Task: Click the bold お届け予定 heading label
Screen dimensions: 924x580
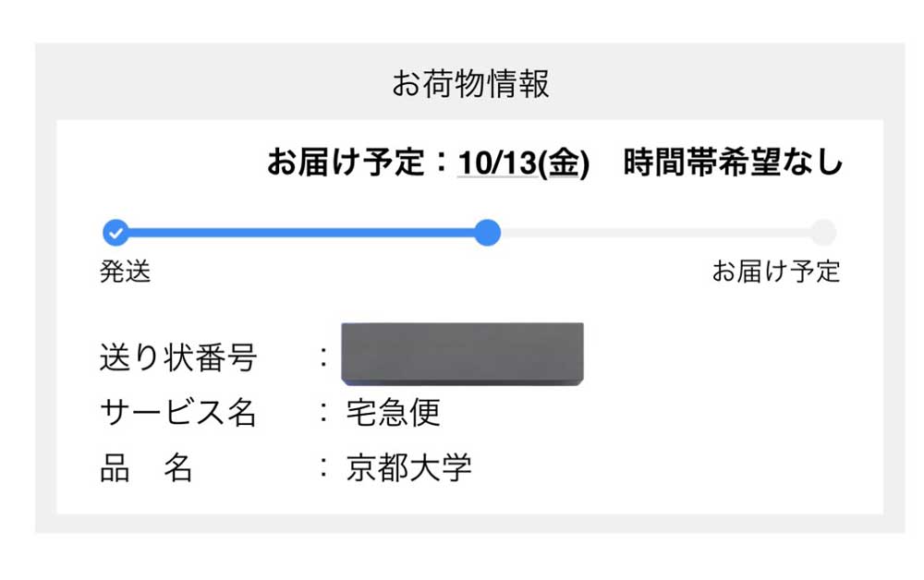Action: (x=346, y=163)
